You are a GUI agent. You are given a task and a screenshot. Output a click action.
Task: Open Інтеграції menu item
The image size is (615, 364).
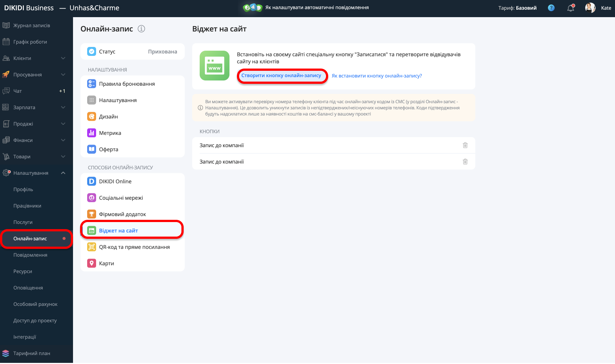[25, 337]
